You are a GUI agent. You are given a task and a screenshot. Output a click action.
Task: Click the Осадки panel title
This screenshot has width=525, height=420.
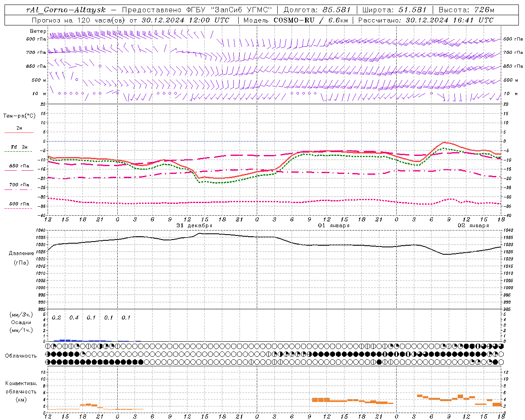click(21, 323)
